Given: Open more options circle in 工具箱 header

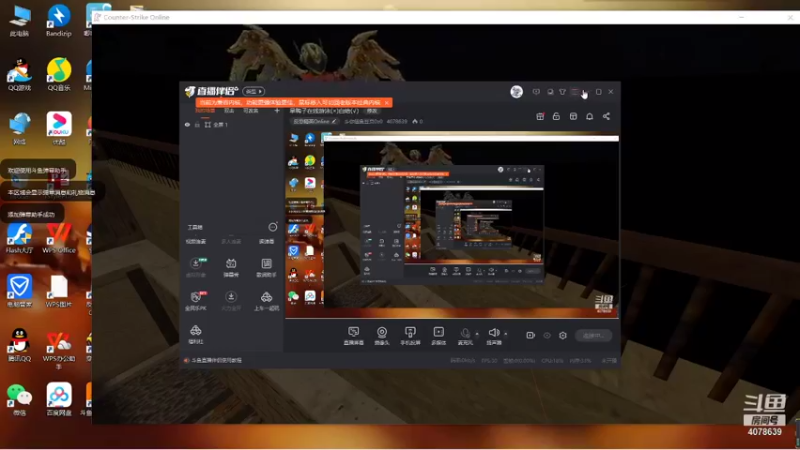Looking at the screenshot, I should pyautogui.click(x=273, y=227).
